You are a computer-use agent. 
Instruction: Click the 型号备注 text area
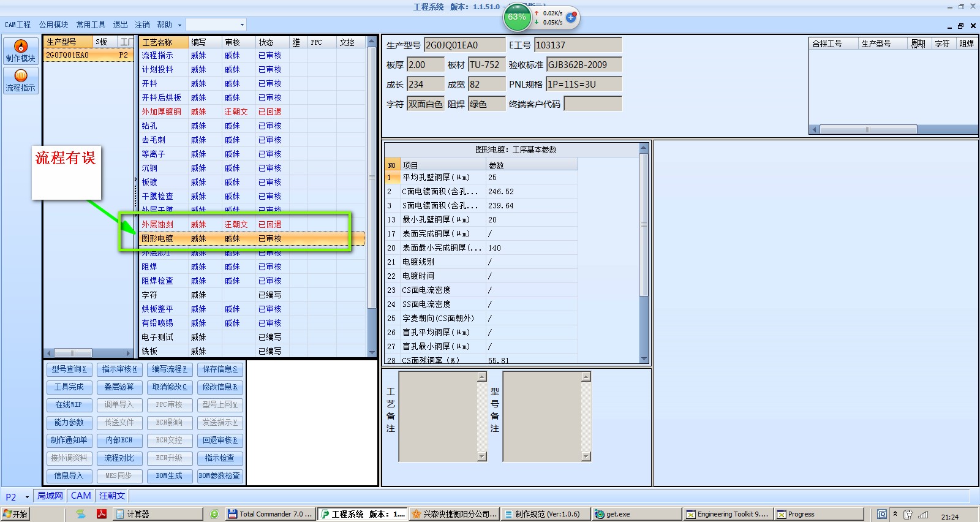tap(542, 416)
